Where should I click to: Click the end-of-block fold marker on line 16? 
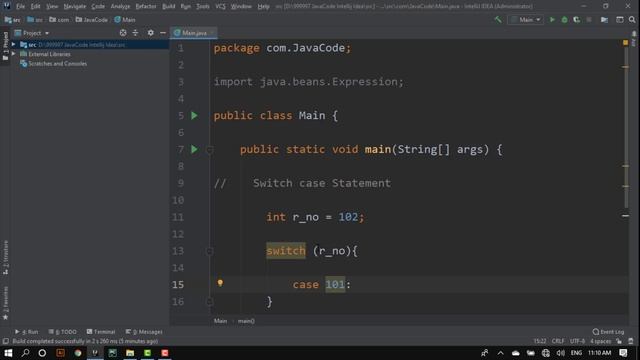tap(209, 302)
